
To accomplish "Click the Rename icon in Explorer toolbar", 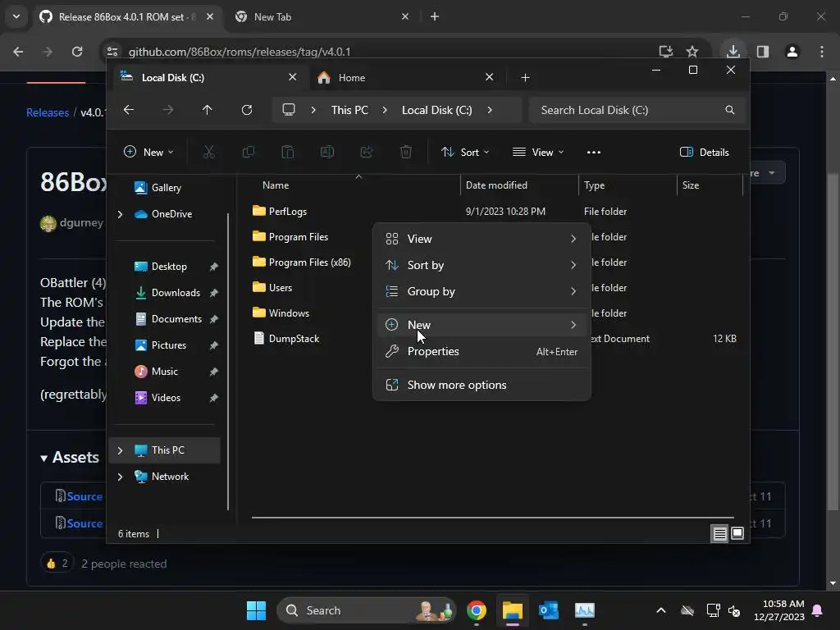I will (326, 152).
